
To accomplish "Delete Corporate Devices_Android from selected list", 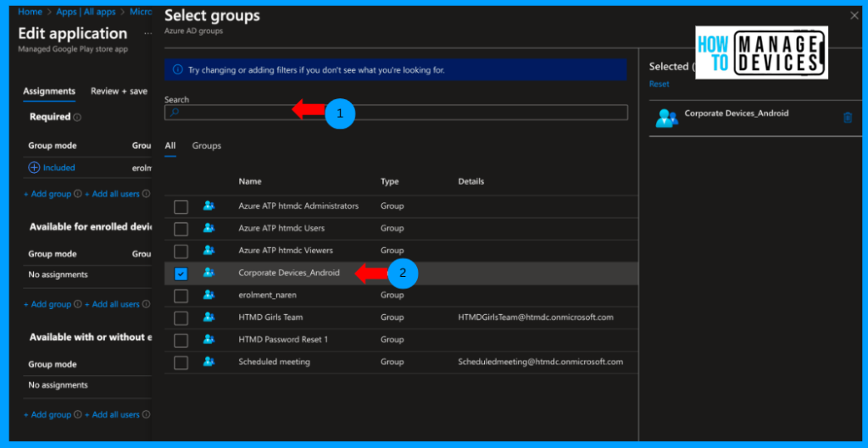I will pos(848,117).
